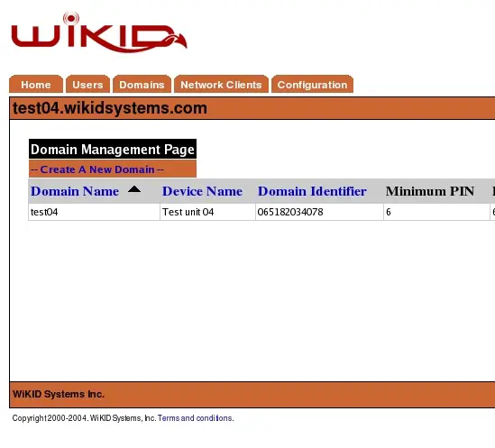This screenshot has width=495, height=448.
Task: Open the Configuration tab
Action: pyautogui.click(x=312, y=85)
